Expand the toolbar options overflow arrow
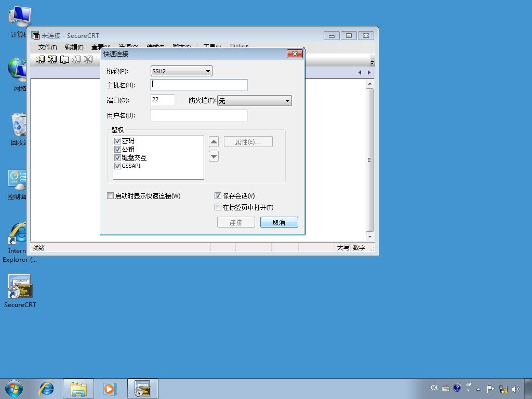Viewport: 532px width, 399px height. (x=372, y=63)
